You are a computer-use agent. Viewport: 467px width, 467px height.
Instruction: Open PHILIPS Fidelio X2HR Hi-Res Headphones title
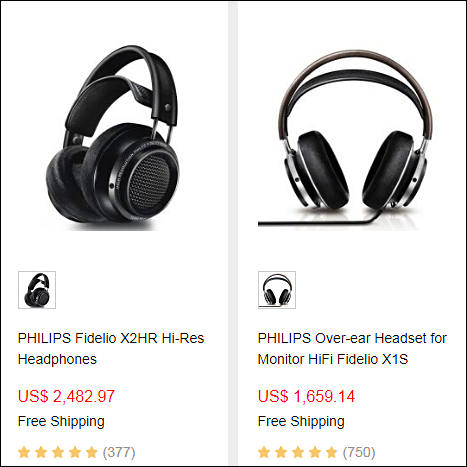point(111,349)
